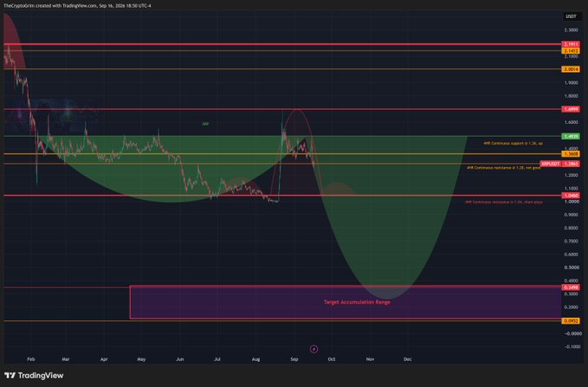Click the 2.3000 tick on price axis
The image size is (588, 387).
click(571, 30)
